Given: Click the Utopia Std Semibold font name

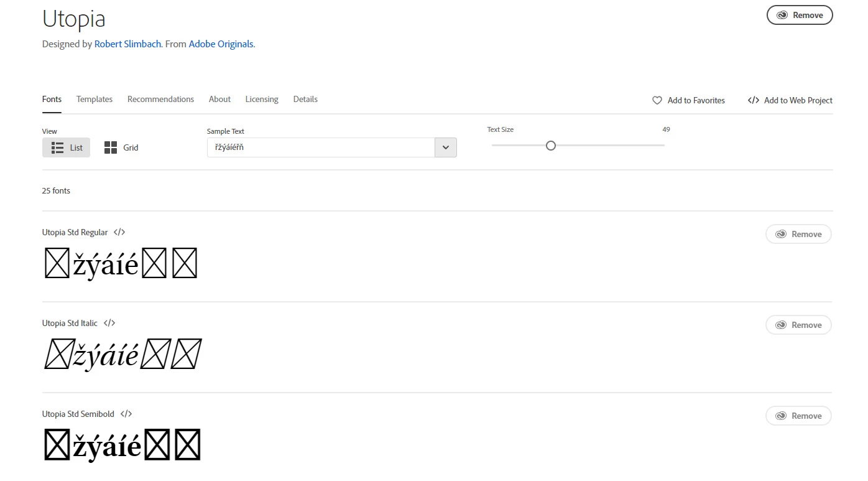Looking at the screenshot, I should tap(78, 414).
